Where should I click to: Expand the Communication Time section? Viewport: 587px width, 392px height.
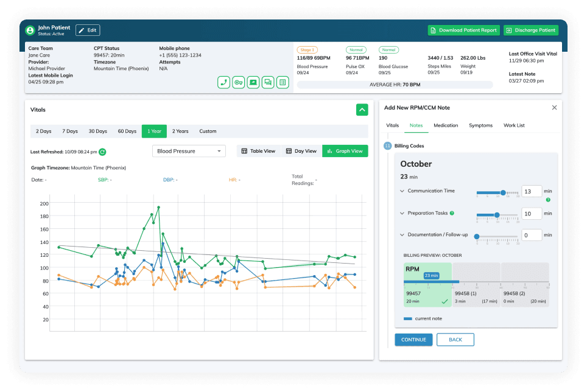point(402,191)
